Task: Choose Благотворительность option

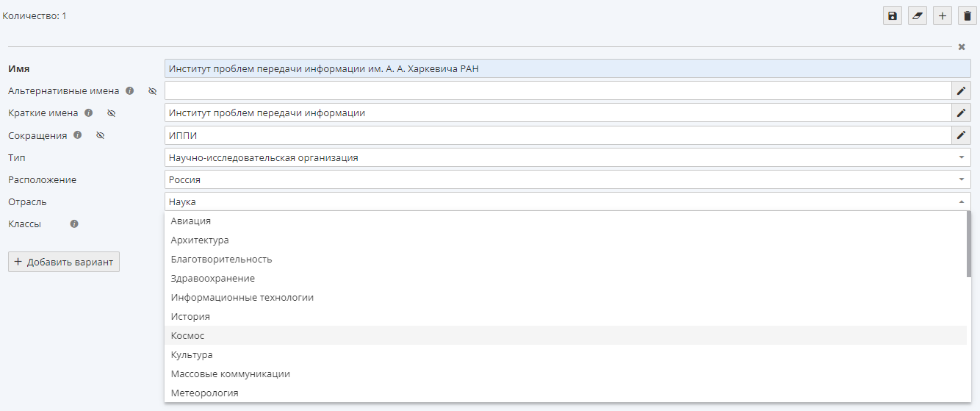Action: pyautogui.click(x=566, y=259)
